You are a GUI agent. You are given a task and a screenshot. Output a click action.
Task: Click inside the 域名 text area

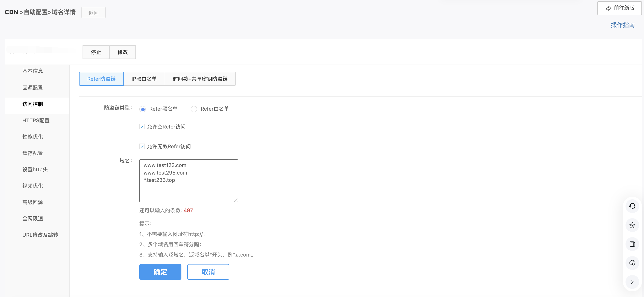189,190
